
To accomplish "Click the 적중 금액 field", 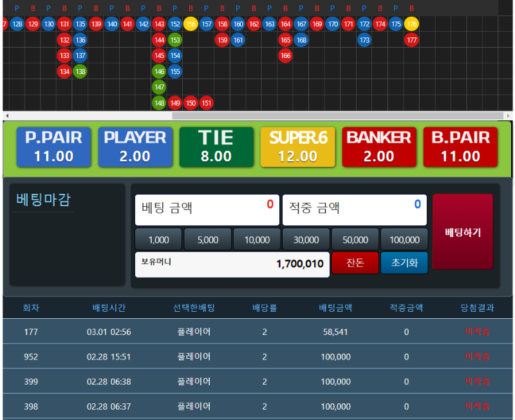I will [355, 209].
